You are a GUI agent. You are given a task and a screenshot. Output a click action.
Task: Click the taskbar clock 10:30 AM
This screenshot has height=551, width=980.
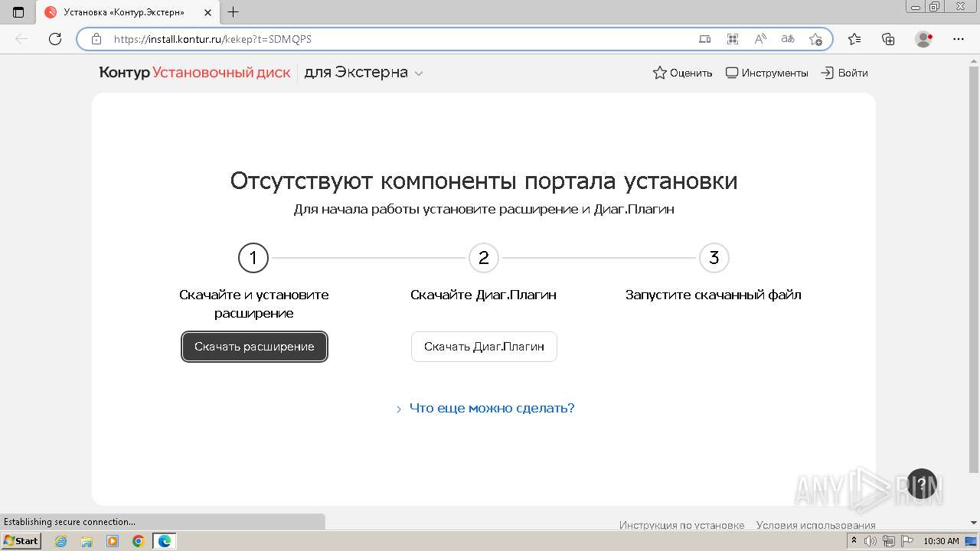click(x=941, y=541)
